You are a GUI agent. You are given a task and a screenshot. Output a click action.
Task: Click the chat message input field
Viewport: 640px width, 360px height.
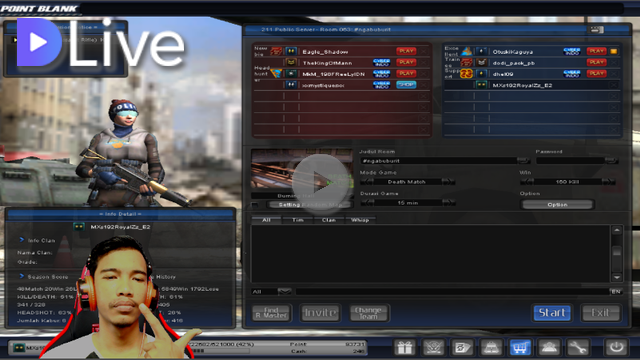[x=452, y=291]
